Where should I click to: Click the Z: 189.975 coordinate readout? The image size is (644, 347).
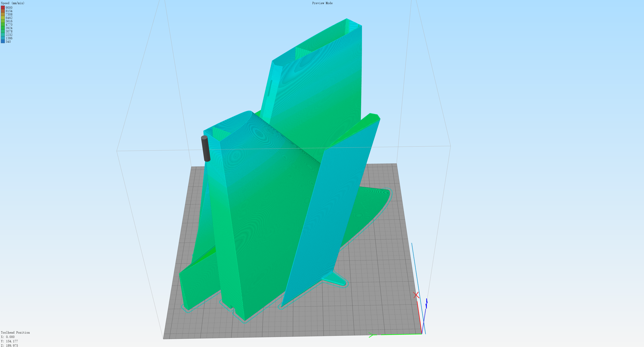9,345
